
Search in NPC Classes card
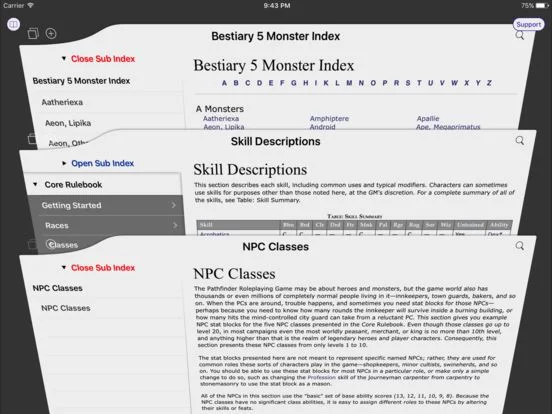pos(520,246)
